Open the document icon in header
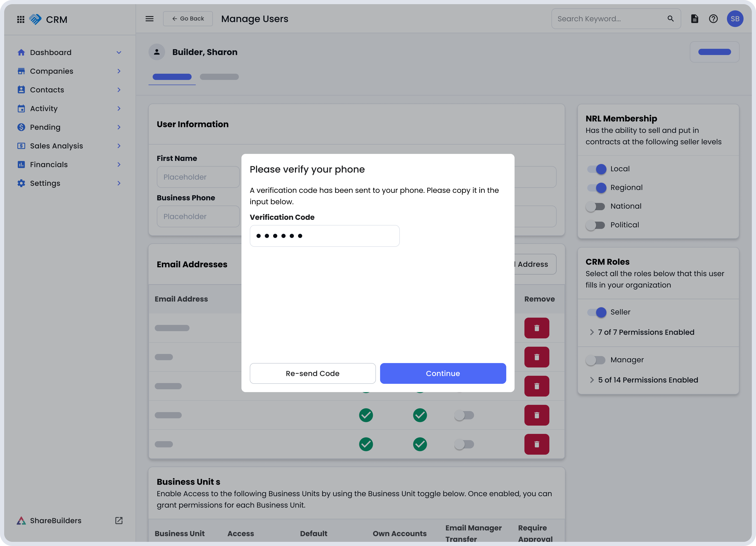756x546 pixels. pyautogui.click(x=695, y=19)
